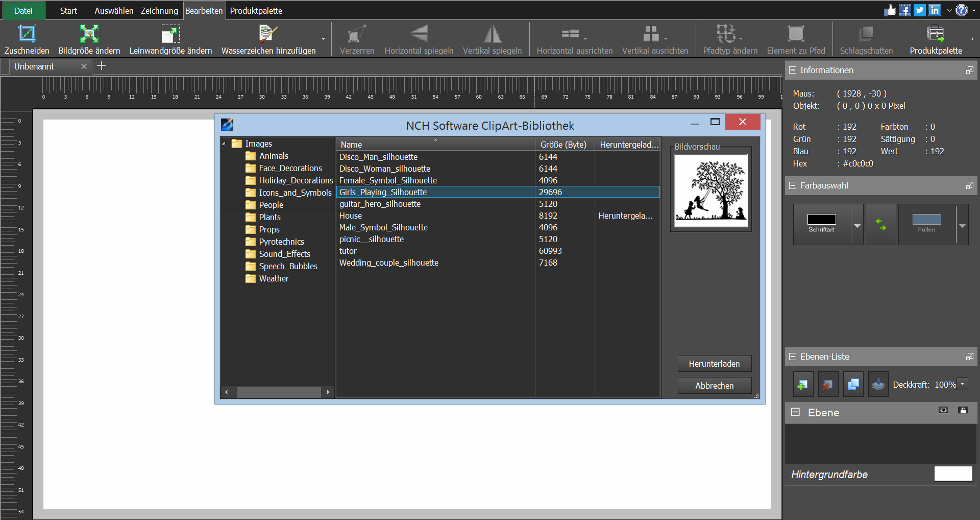This screenshot has width=980, height=520.
Task: Open the help question mark icon
Action: click(x=962, y=10)
